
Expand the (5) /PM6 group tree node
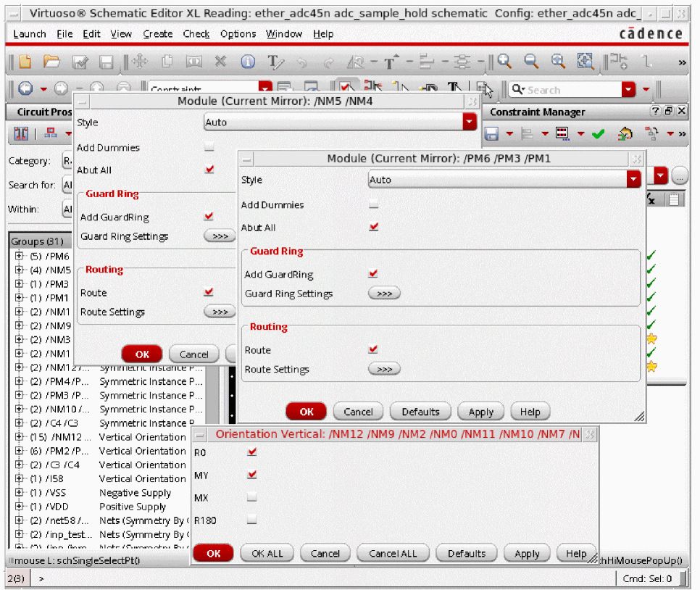(x=19, y=256)
